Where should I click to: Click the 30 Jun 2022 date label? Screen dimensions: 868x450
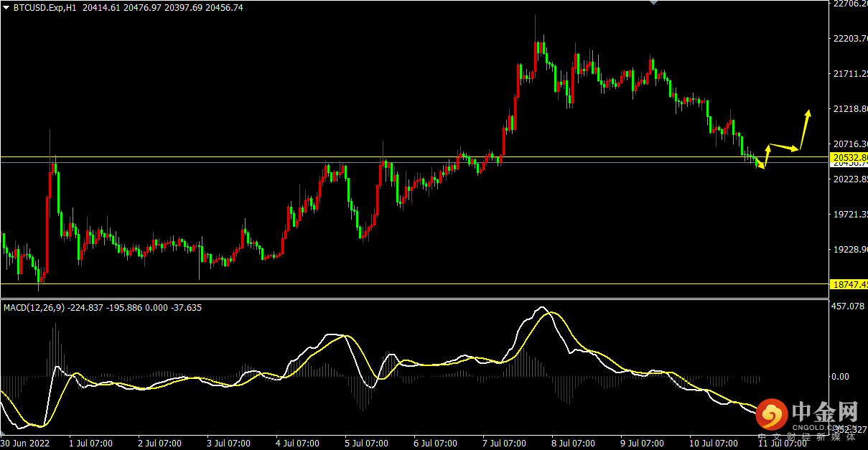[x=24, y=443]
